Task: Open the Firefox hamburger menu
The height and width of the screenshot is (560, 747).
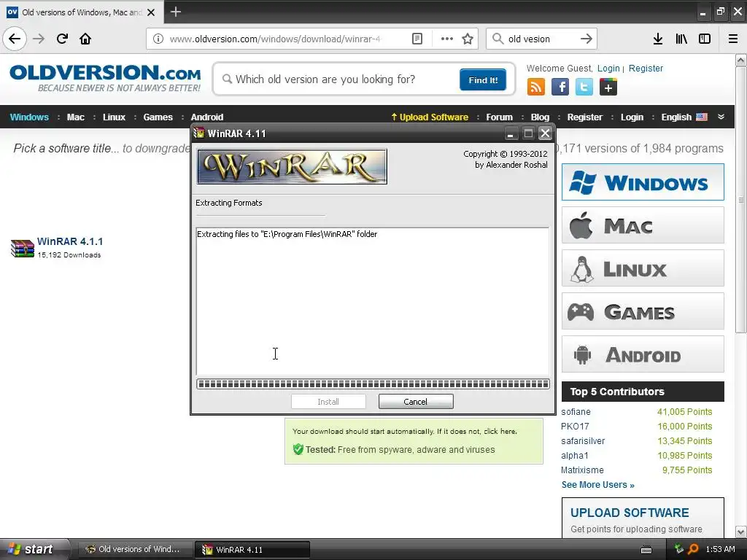Action: (732, 39)
